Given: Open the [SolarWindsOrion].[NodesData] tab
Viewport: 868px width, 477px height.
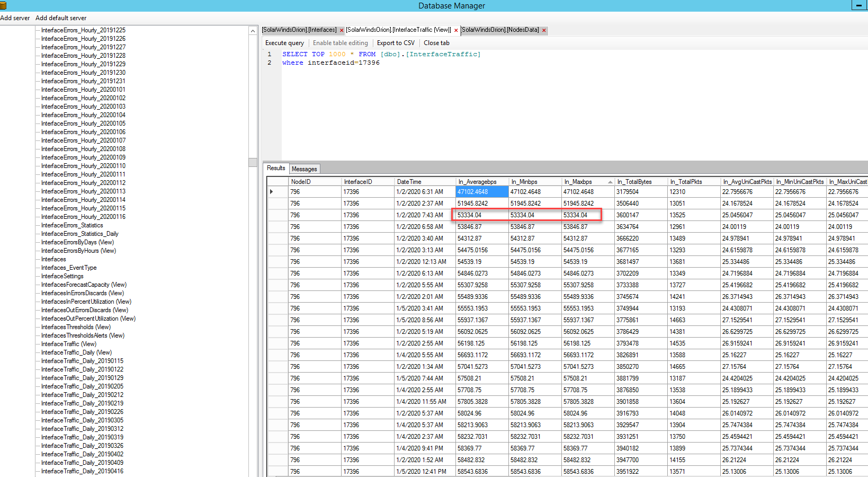Looking at the screenshot, I should (500, 30).
